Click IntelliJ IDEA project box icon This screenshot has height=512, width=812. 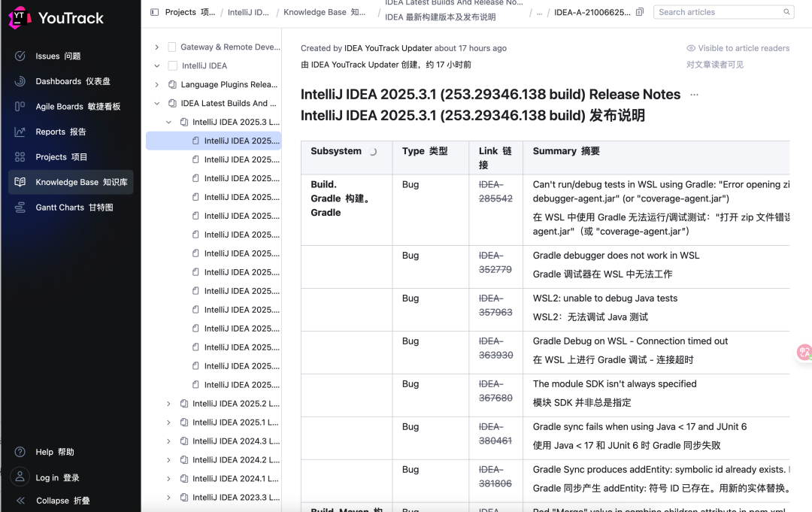click(172, 65)
